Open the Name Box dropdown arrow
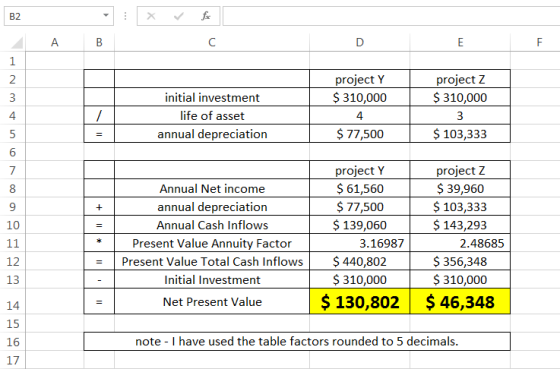The width and height of the screenshot is (560, 369). coord(106,16)
